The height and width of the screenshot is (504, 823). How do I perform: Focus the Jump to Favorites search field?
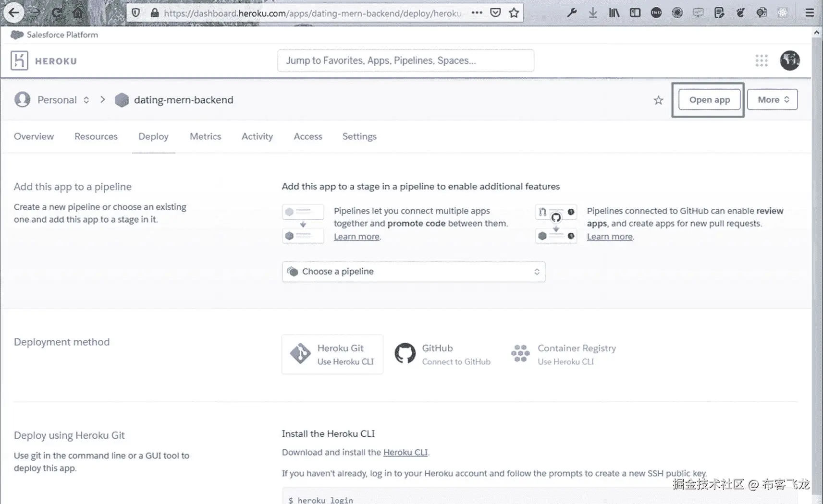tap(405, 60)
